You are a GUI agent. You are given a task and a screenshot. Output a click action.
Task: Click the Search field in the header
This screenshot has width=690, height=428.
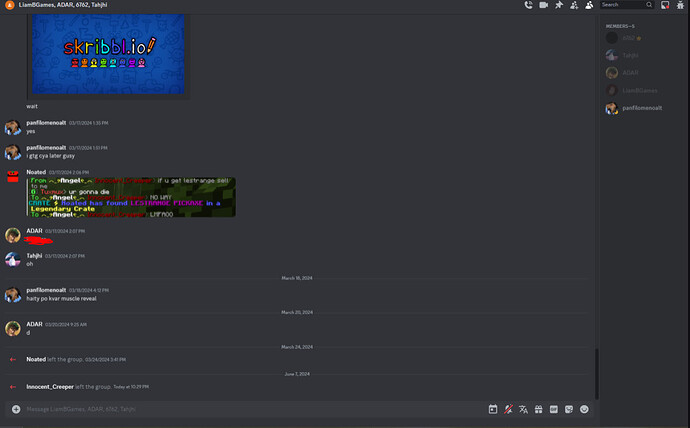pos(627,5)
